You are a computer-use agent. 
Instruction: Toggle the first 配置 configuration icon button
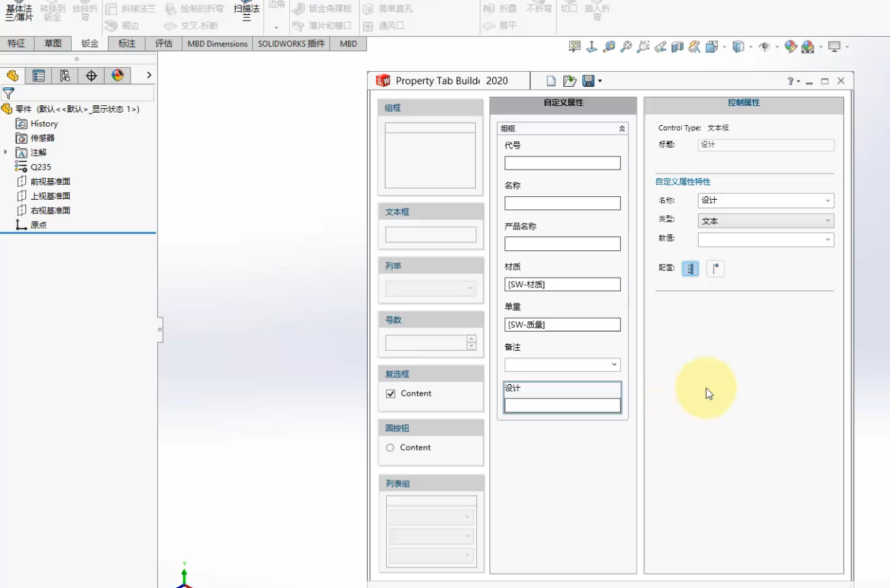coord(690,269)
